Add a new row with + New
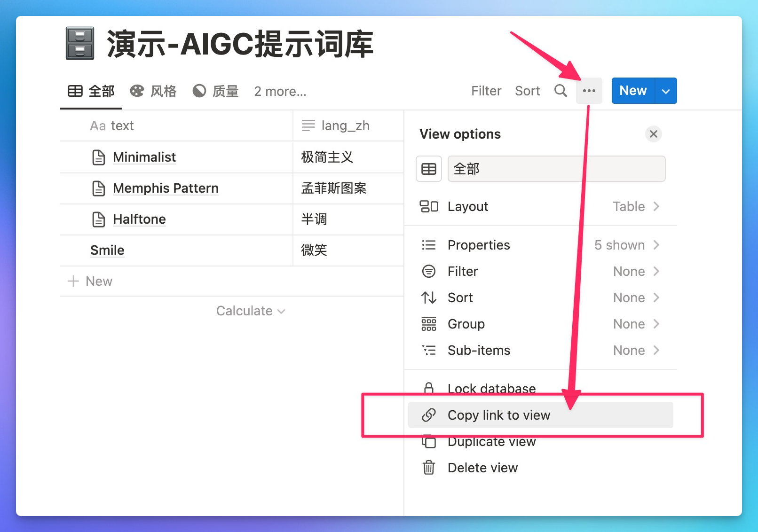Screen dimensions: 758x532 click(x=90, y=281)
